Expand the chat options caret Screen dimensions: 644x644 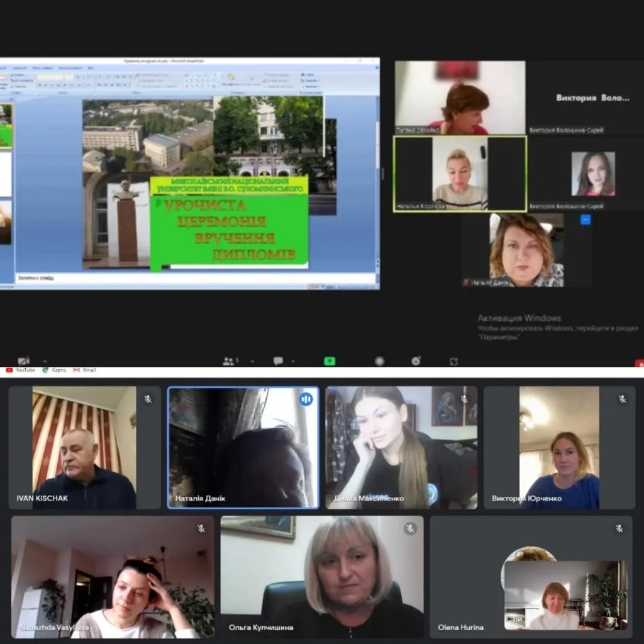point(293,362)
